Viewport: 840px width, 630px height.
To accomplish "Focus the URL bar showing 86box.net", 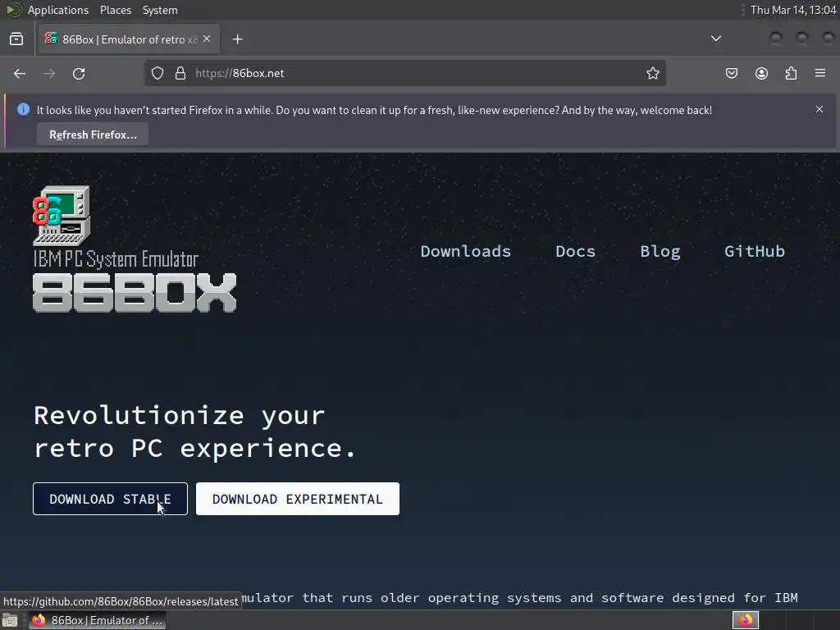I will pos(405,73).
